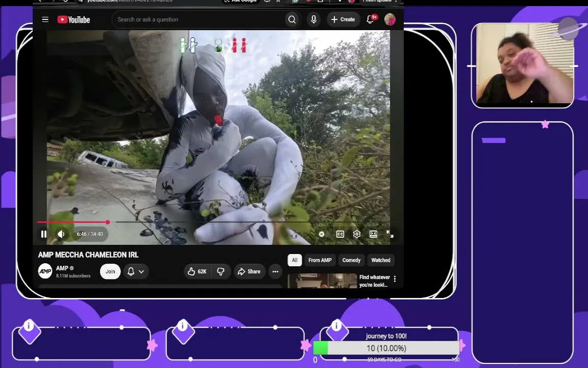The width and height of the screenshot is (588, 368).
Task: Click the info icon on journey widget
Action: tap(337, 325)
